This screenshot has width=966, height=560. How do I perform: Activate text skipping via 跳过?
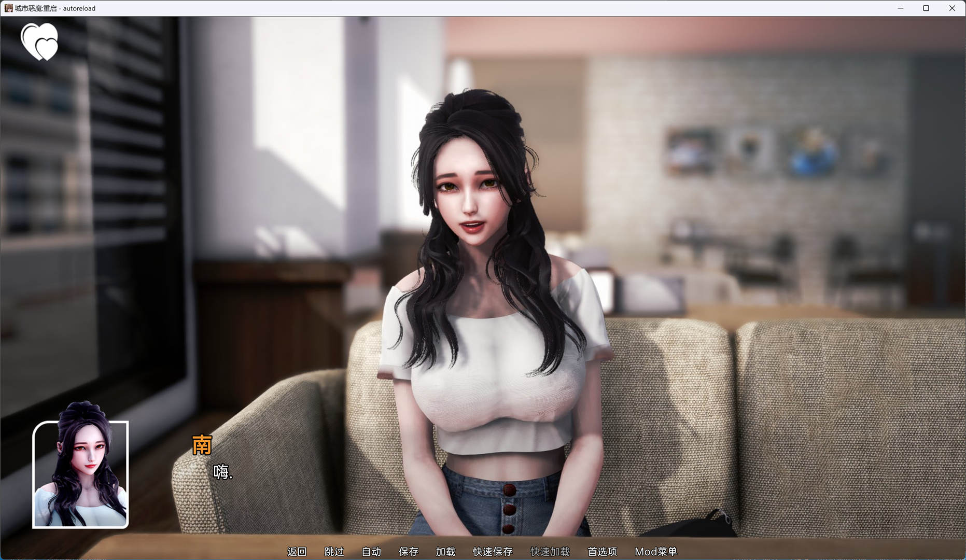(x=334, y=552)
